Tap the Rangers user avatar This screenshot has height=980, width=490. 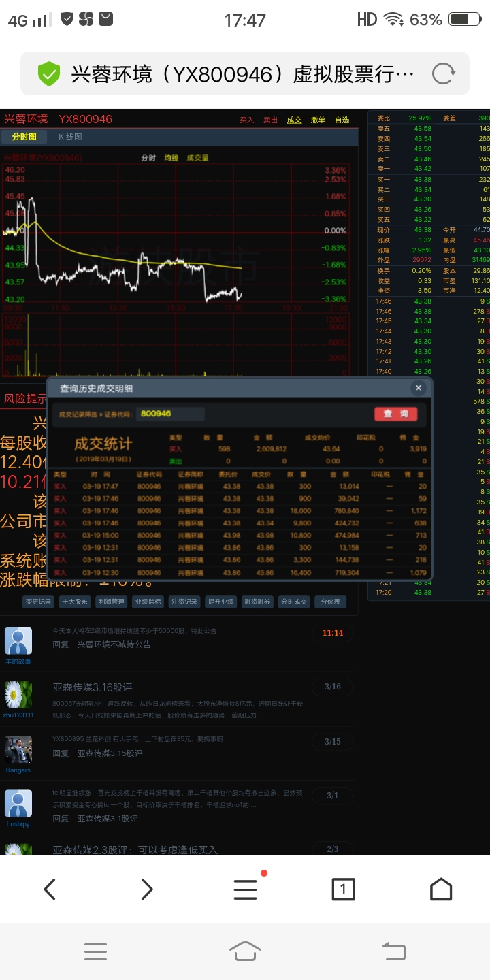(18, 750)
